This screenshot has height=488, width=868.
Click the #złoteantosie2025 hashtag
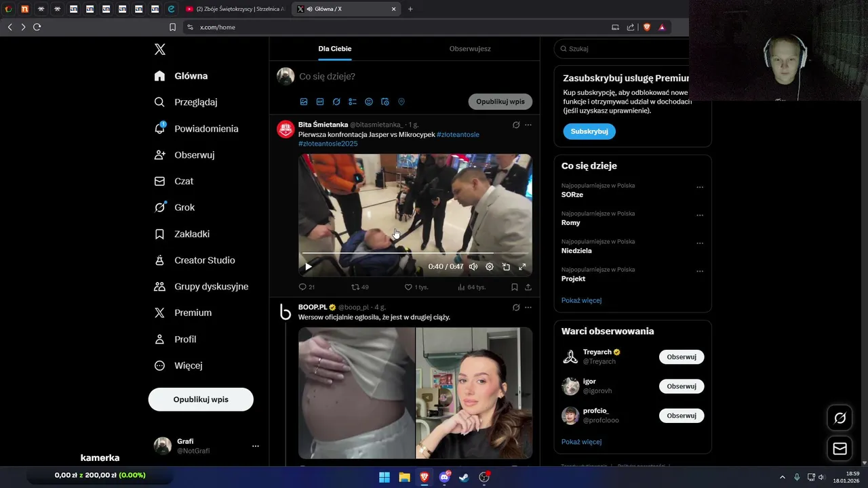tap(328, 144)
